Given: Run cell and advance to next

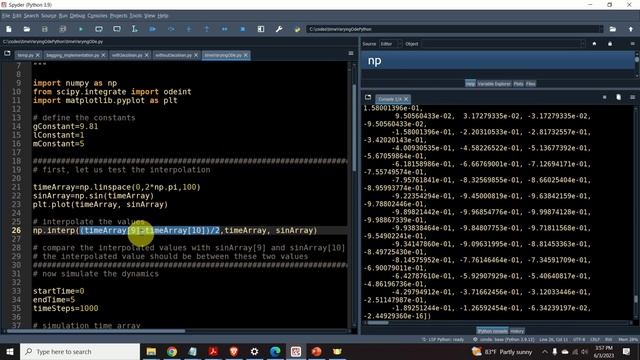Looking at the screenshot, I should point(117,29).
